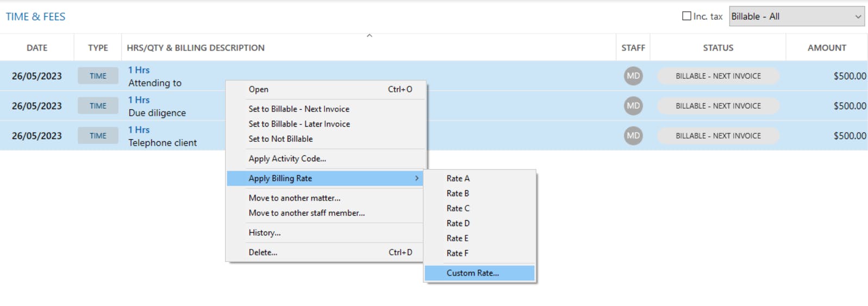Click TIME type badge on Attending to row
Screen dimensions: 868x306
click(x=98, y=76)
